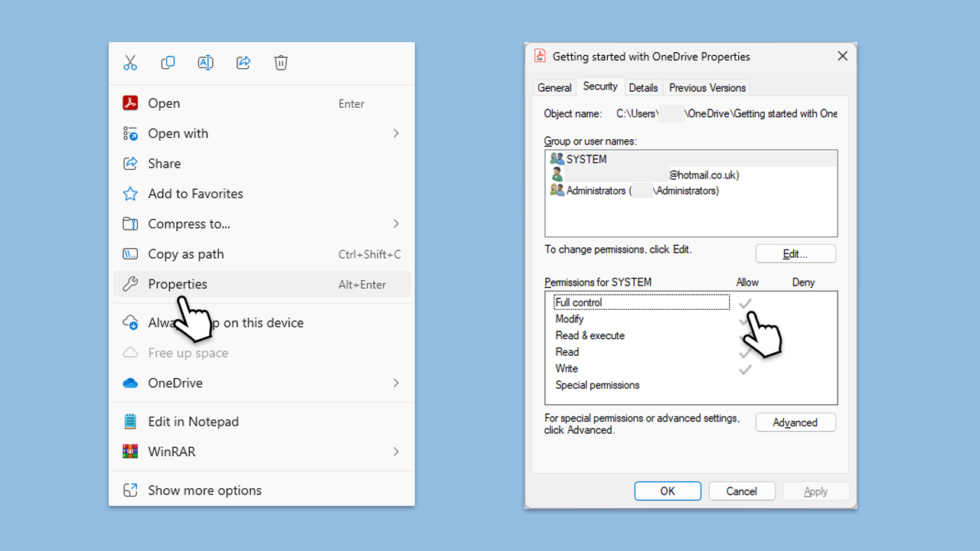Switch to the Security tab
This screenshot has height=551, width=980.
600,86
